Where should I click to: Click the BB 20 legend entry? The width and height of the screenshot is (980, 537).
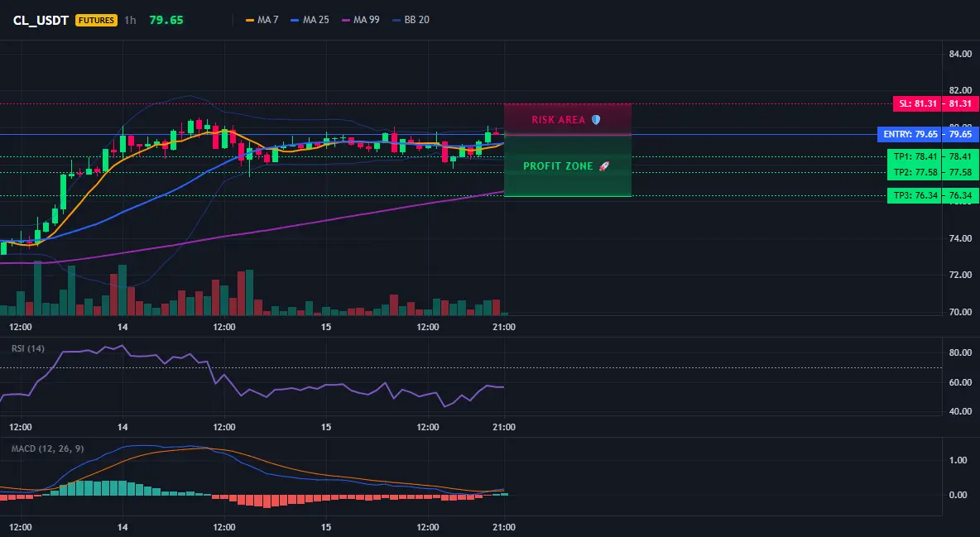pyautogui.click(x=411, y=20)
